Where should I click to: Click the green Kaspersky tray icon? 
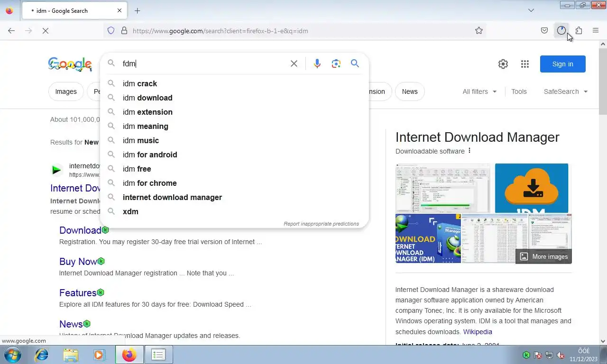(x=526, y=355)
